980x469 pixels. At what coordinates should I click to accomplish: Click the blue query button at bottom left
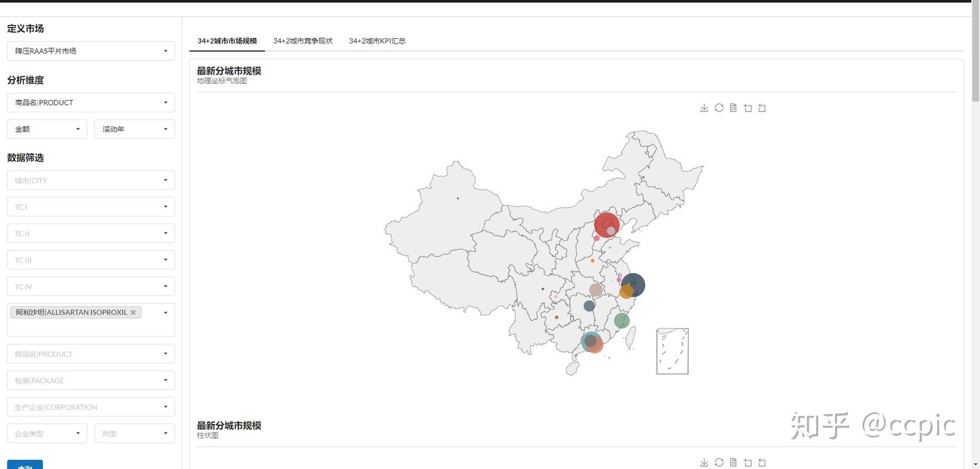click(x=24, y=466)
